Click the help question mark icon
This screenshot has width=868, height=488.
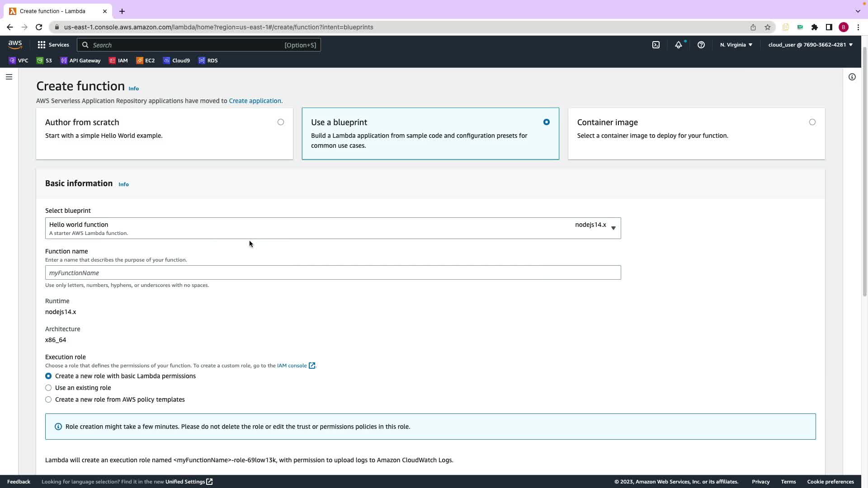point(701,45)
